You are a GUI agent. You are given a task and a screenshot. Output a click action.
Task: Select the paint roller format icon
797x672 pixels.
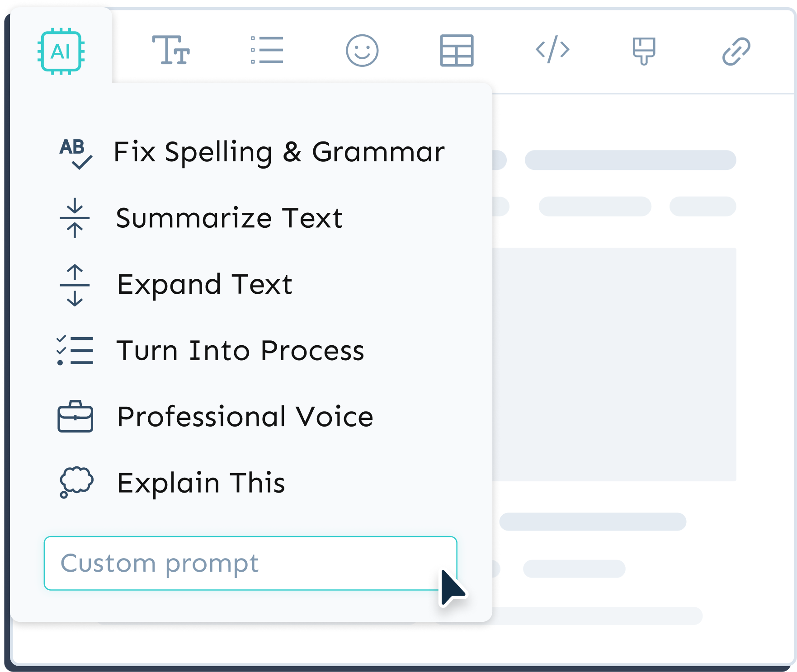[644, 51]
